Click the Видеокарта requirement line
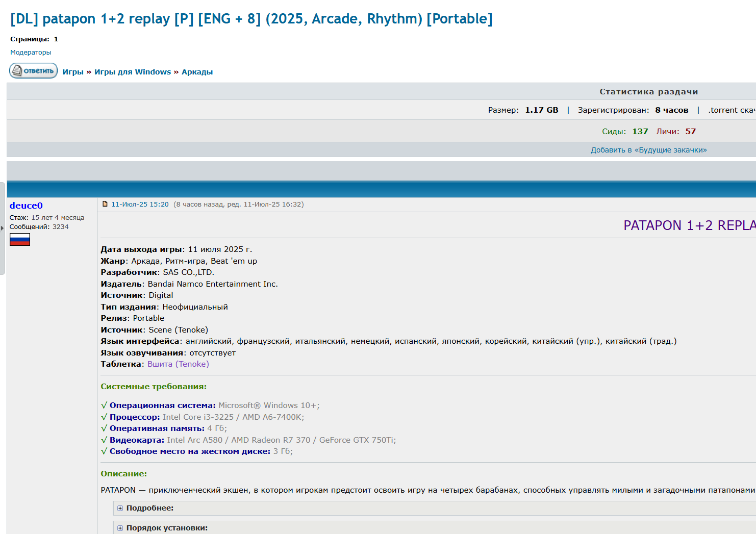The height and width of the screenshot is (534, 756). 248,440
